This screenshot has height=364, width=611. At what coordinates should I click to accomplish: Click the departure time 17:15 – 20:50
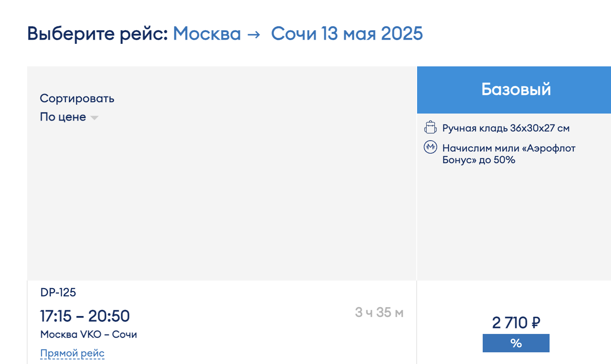point(85,316)
